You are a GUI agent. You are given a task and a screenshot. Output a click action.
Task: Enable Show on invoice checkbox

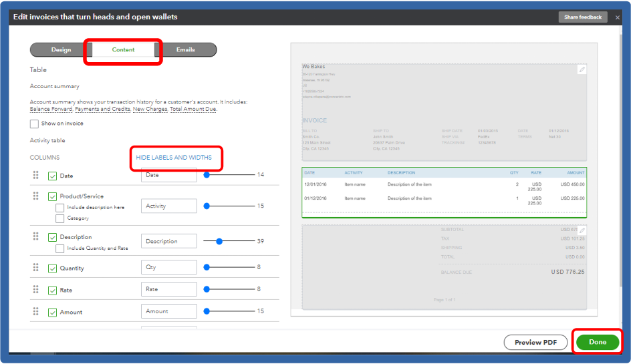[x=34, y=124]
